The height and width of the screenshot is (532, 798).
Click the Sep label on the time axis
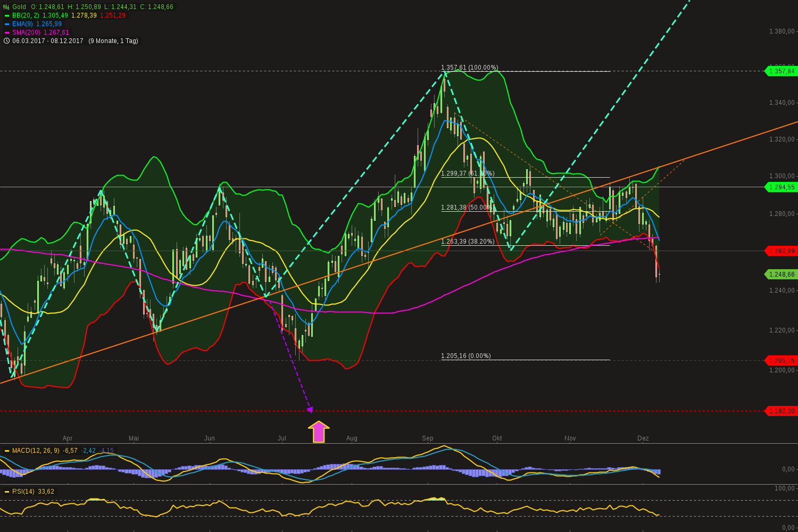428,438
